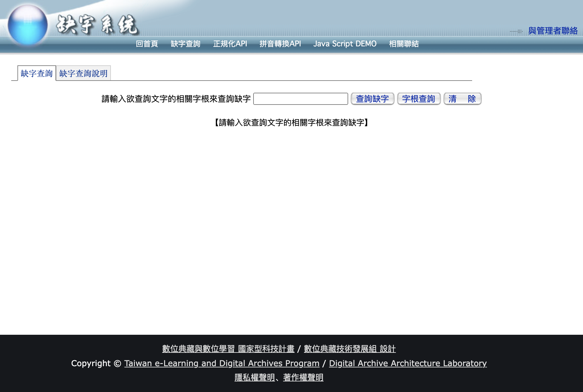Viewport: 583px width, 392px height.
Task: Click the 缺字系統 calligraphy title logo
Action: point(97,25)
